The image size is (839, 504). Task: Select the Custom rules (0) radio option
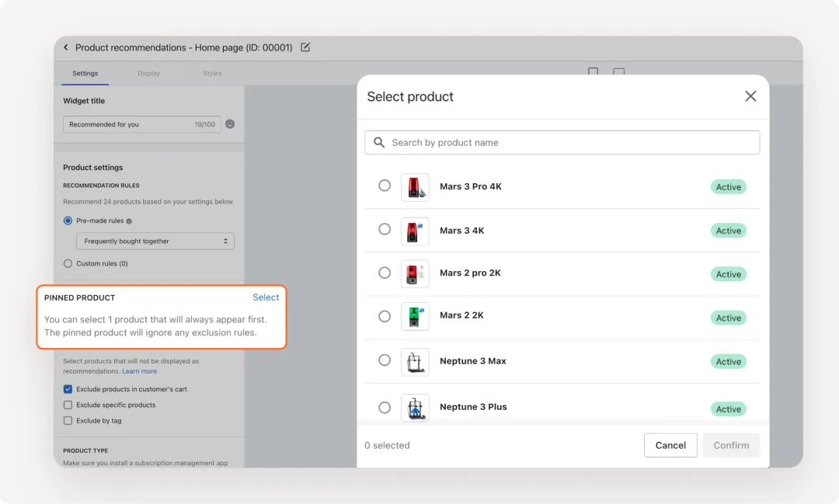pos(68,263)
